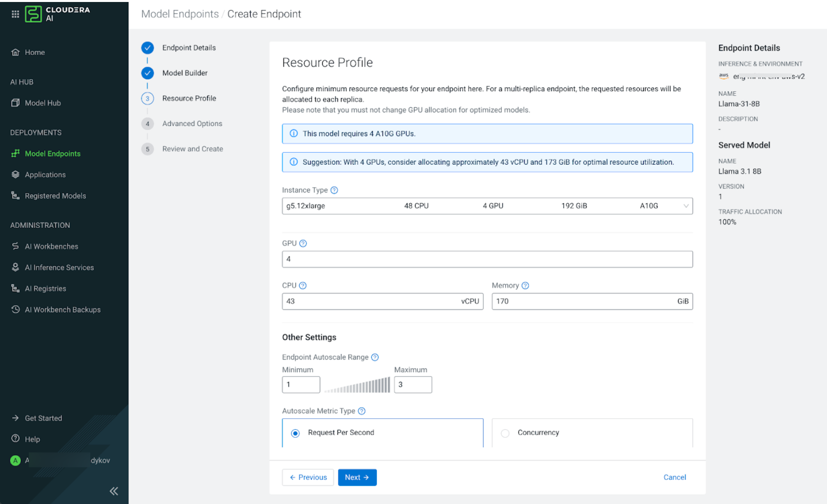Click the Cancel link
Viewport: 827px width, 504px height.
coord(674,477)
